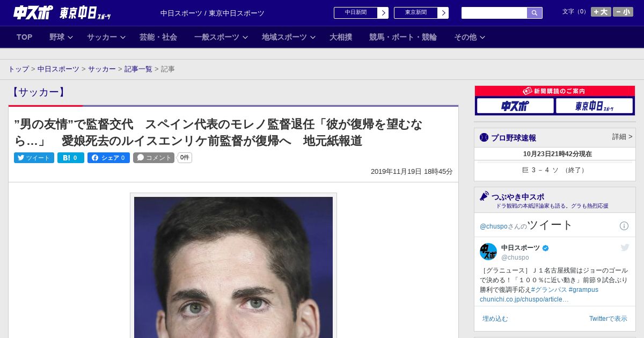Focus the header search input field
644x338 pixels.
tap(494, 13)
